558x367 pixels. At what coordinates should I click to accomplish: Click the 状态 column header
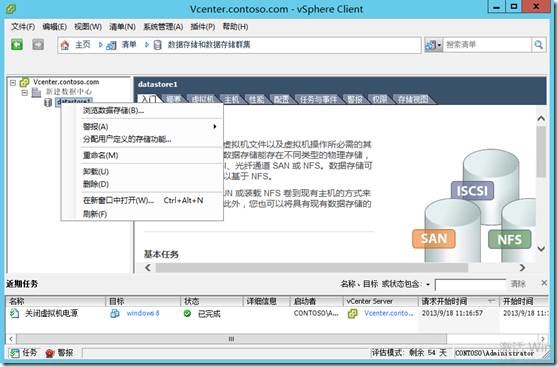coord(211,301)
